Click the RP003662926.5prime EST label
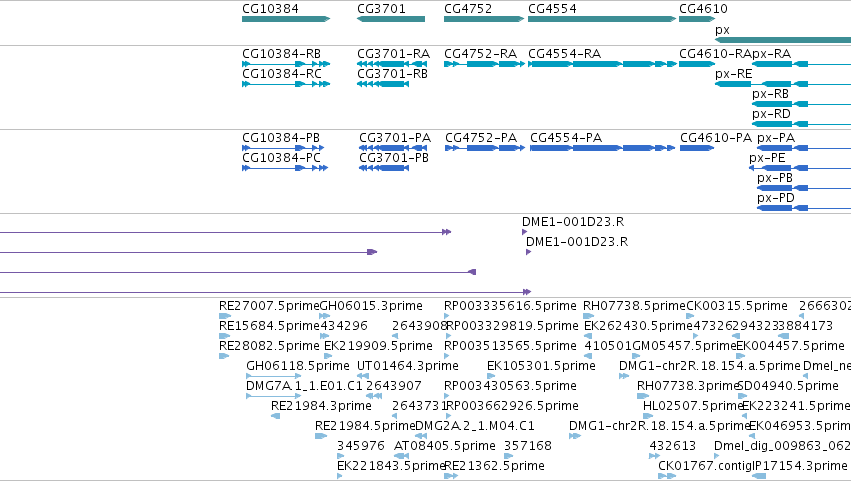 click(511, 407)
